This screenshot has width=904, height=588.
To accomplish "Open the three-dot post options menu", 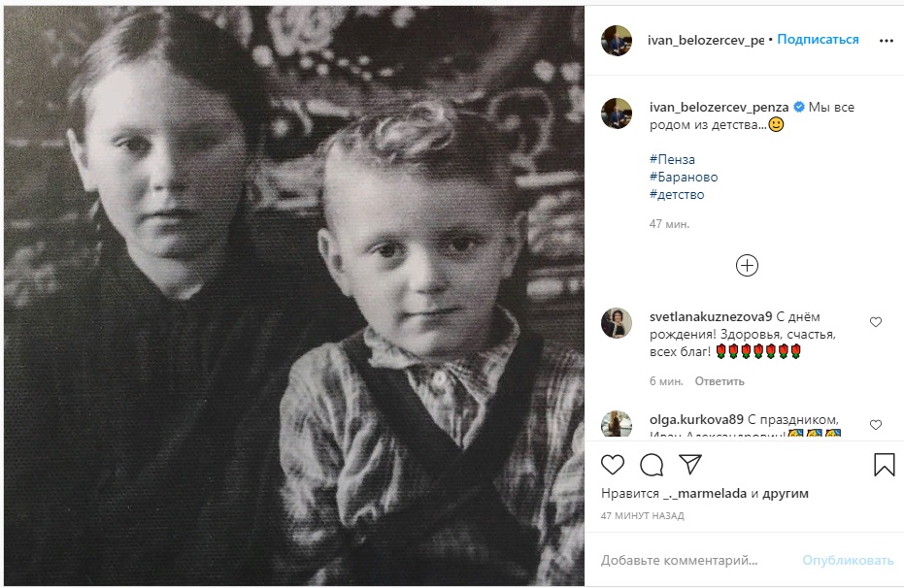I will click(x=886, y=41).
